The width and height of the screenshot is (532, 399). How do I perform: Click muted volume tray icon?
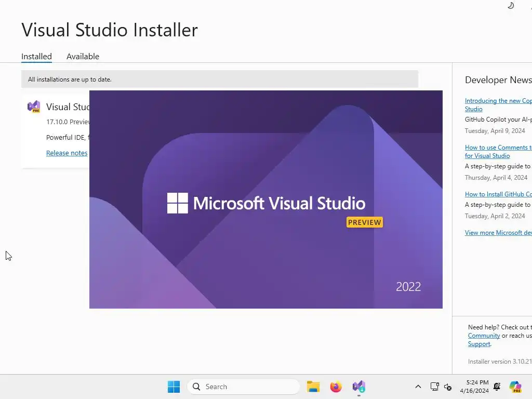point(447,387)
